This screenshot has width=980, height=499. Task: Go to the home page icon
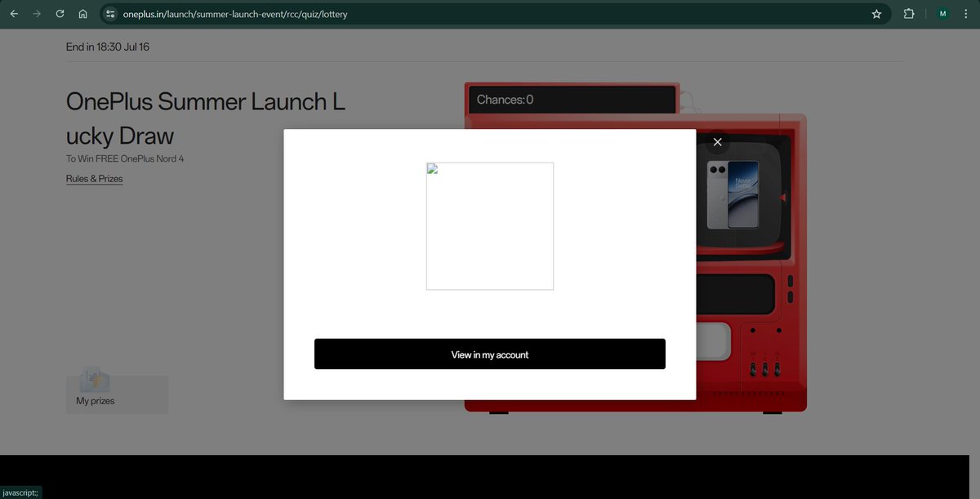(x=82, y=14)
